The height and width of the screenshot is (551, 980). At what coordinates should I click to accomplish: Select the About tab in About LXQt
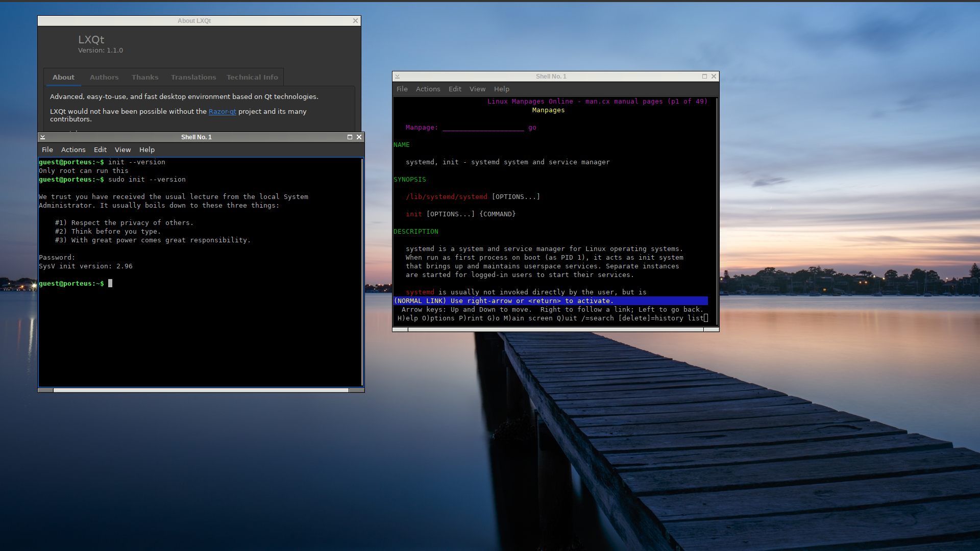point(63,77)
